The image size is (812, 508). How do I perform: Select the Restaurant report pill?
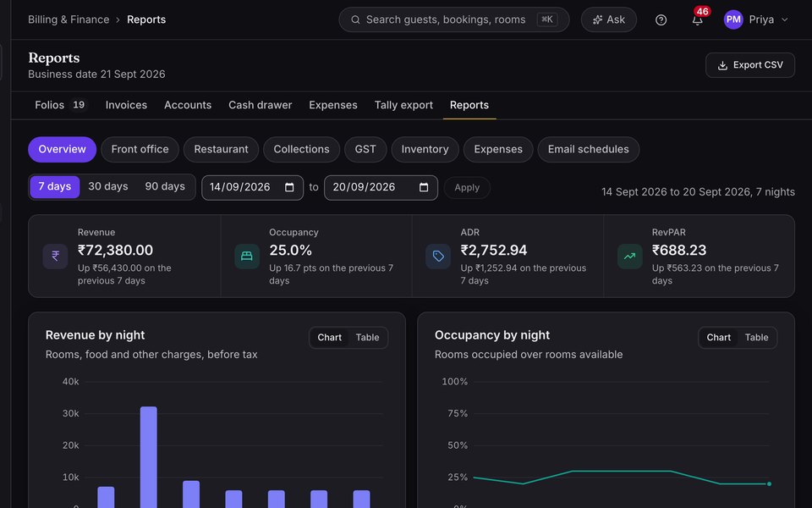click(221, 149)
